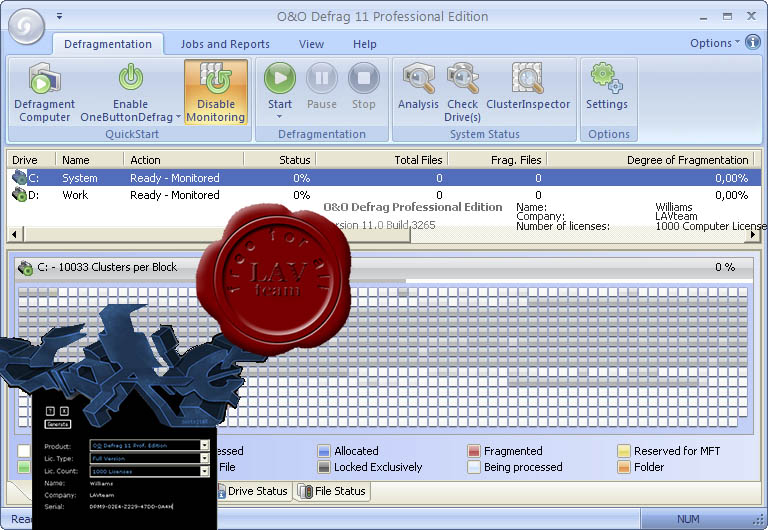Click the D: drive icon in list
The height and width of the screenshot is (530, 768).
(19, 194)
